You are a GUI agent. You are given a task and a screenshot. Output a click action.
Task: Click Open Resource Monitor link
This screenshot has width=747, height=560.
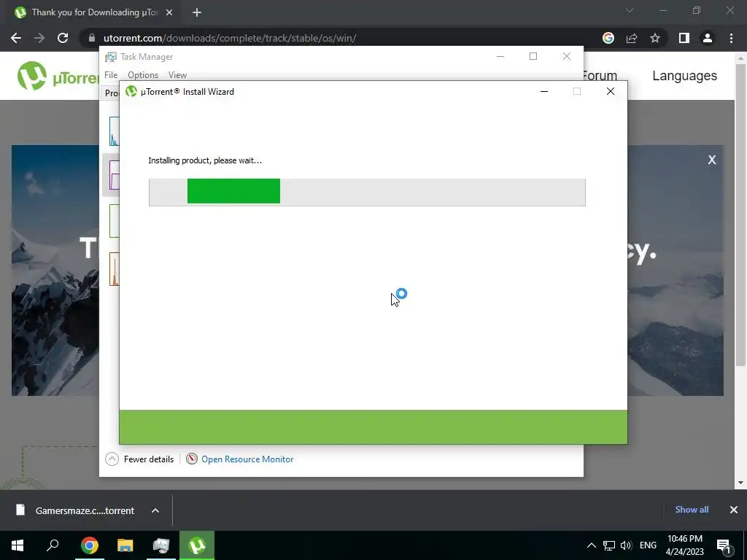point(247,459)
